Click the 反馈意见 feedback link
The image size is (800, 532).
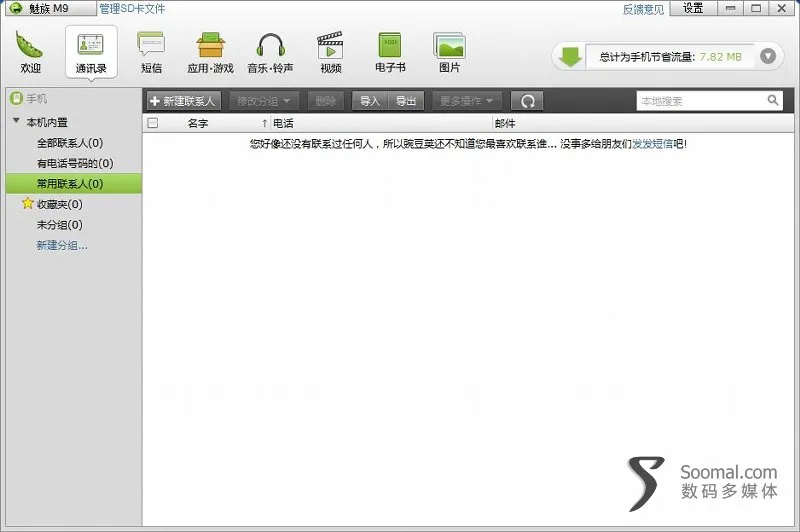(643, 10)
